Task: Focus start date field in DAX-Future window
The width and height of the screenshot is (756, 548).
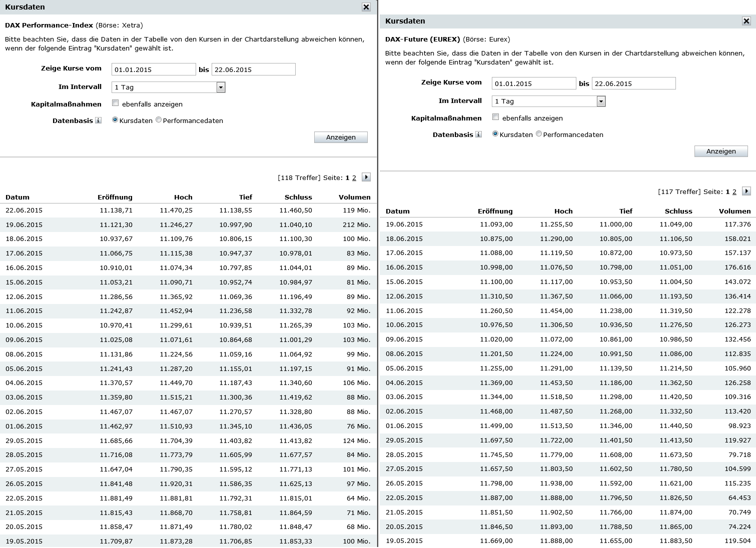Action: click(x=534, y=83)
